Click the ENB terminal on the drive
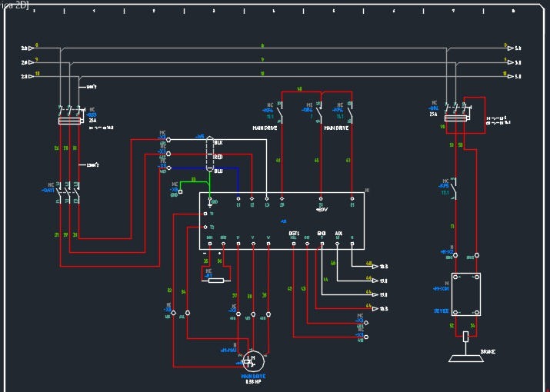The image size is (550, 392). point(322,244)
